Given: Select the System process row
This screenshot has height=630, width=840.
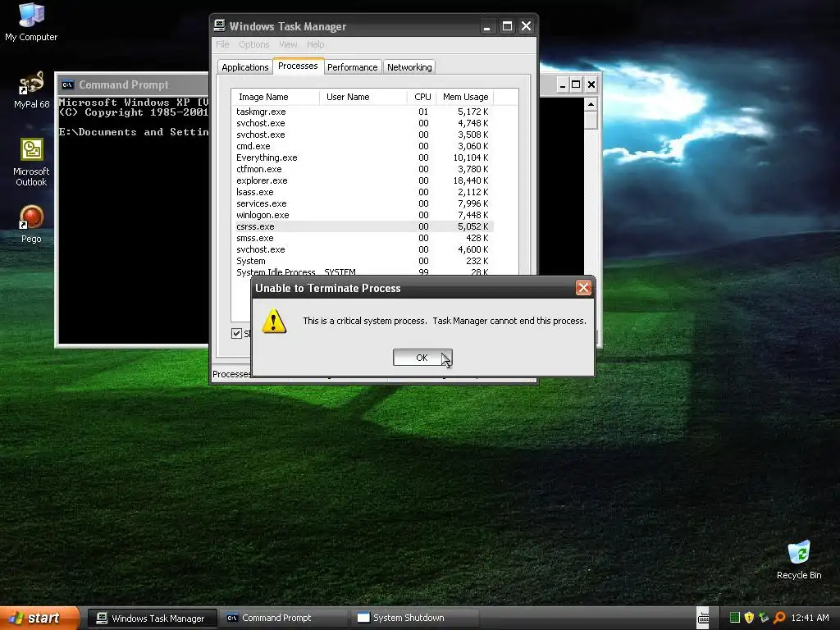Looking at the screenshot, I should pyautogui.click(x=363, y=261).
